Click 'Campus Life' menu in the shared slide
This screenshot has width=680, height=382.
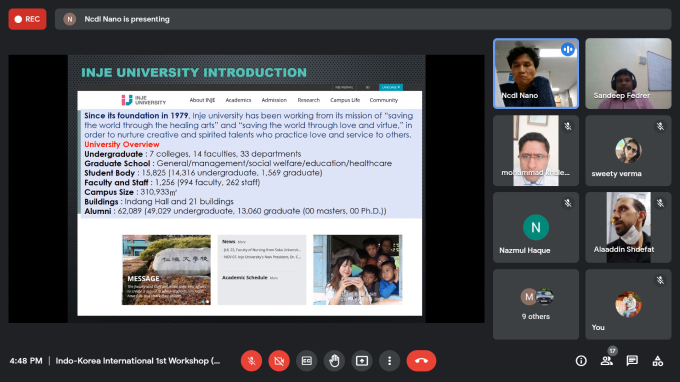[345, 100]
